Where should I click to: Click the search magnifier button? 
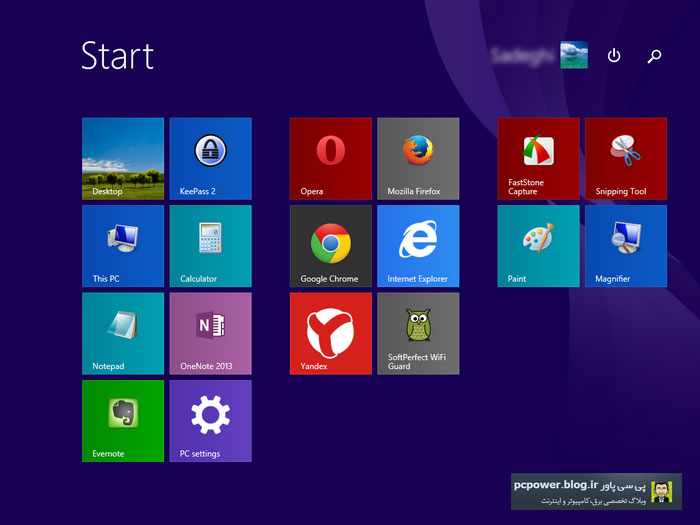point(654,56)
